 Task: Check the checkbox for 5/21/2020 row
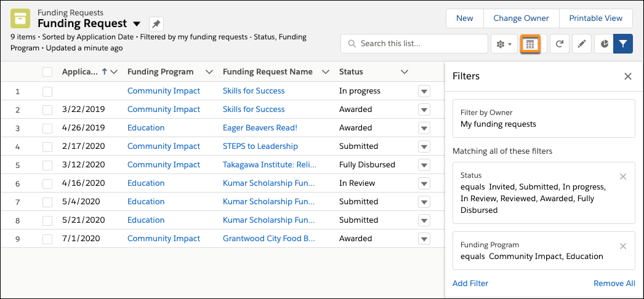[x=47, y=221]
